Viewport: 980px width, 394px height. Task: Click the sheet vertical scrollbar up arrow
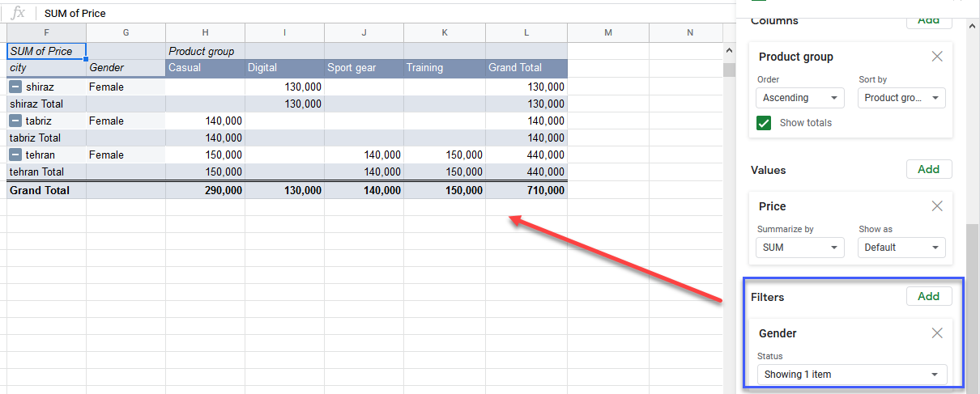[x=728, y=50]
